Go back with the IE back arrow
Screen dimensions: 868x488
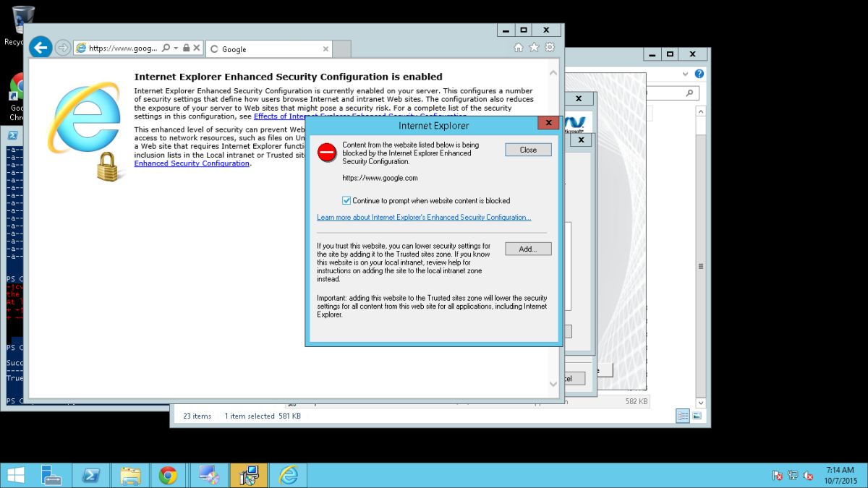[x=41, y=48]
